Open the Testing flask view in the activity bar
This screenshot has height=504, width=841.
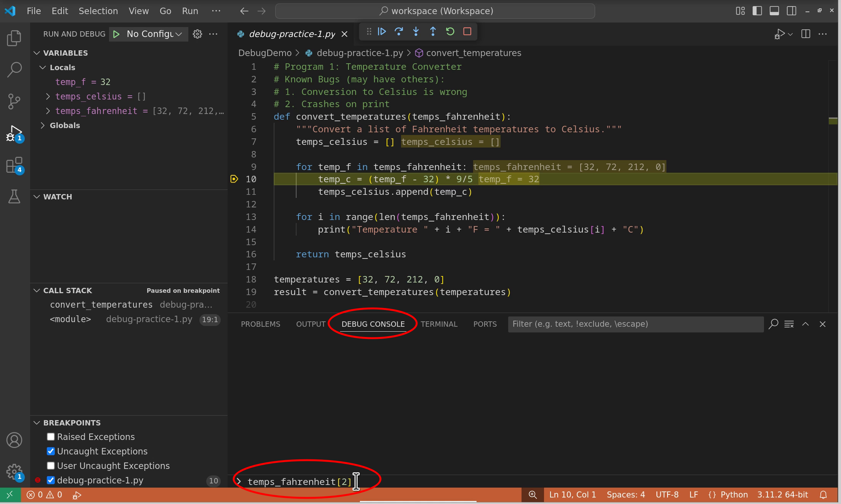coord(14,196)
